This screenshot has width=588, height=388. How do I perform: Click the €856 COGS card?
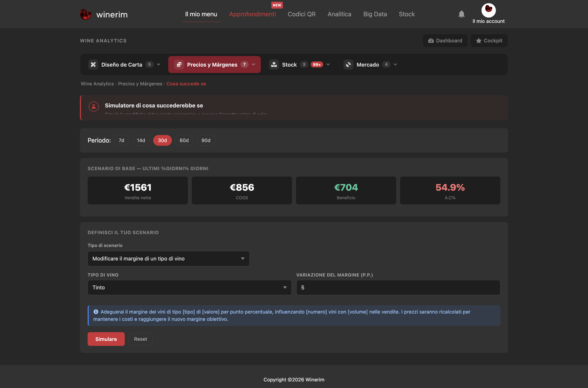coord(242,190)
